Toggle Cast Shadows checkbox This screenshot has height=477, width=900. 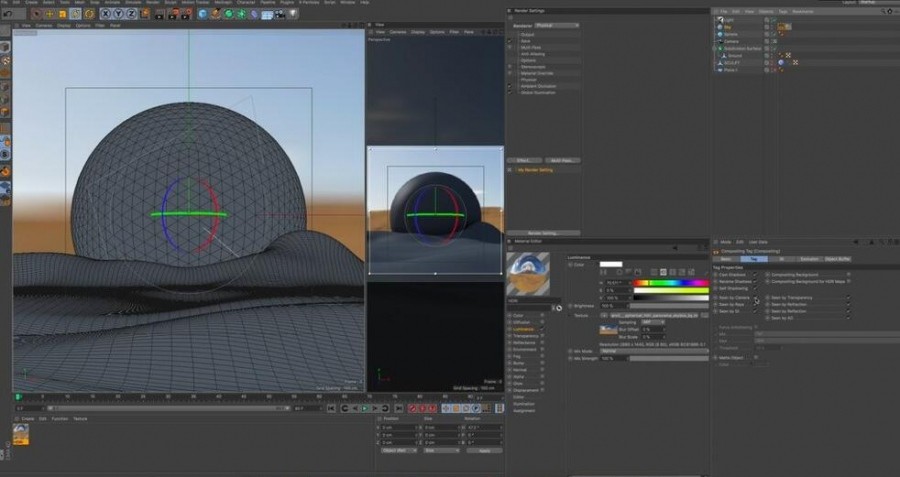pyautogui.click(x=755, y=274)
